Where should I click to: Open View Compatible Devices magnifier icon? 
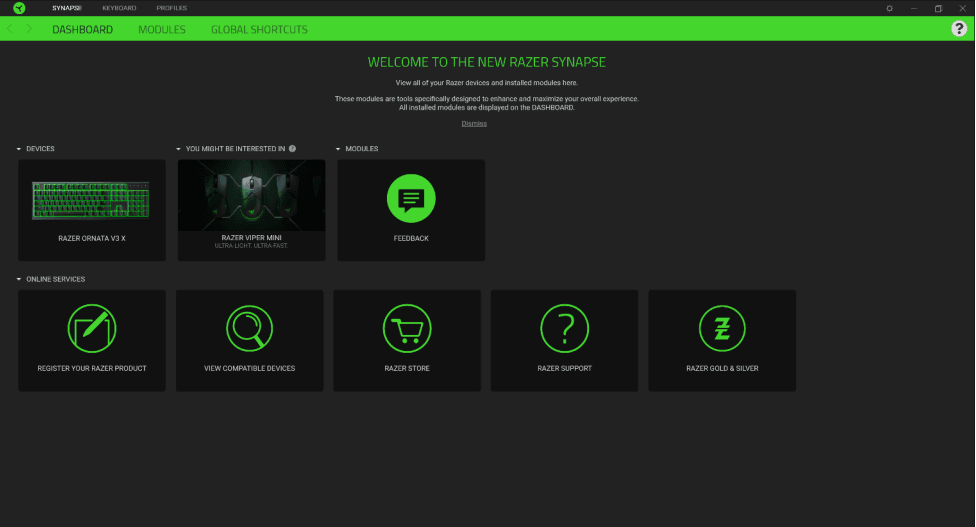tap(249, 328)
